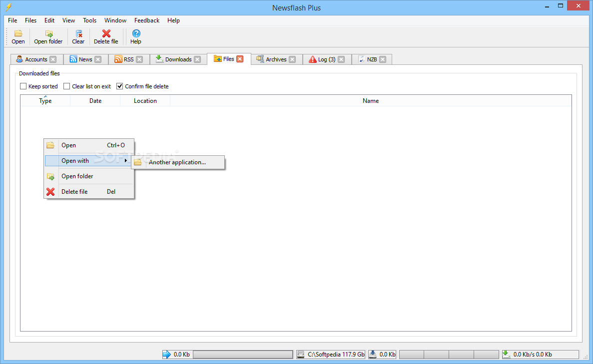This screenshot has height=364, width=593.
Task: Click the segmented progress bar in status bar
Action: pyautogui.click(x=449, y=354)
